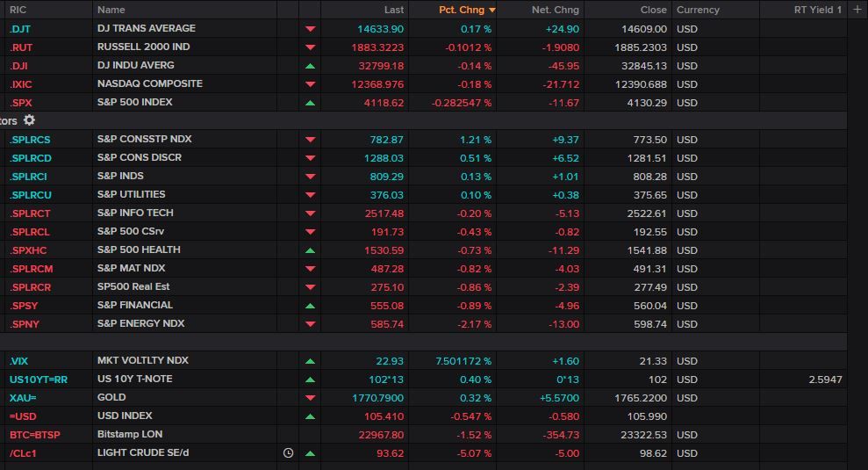Click the up arrow indicator for S&P FINANCIAL
This screenshot has height=470, width=868.
310,306
